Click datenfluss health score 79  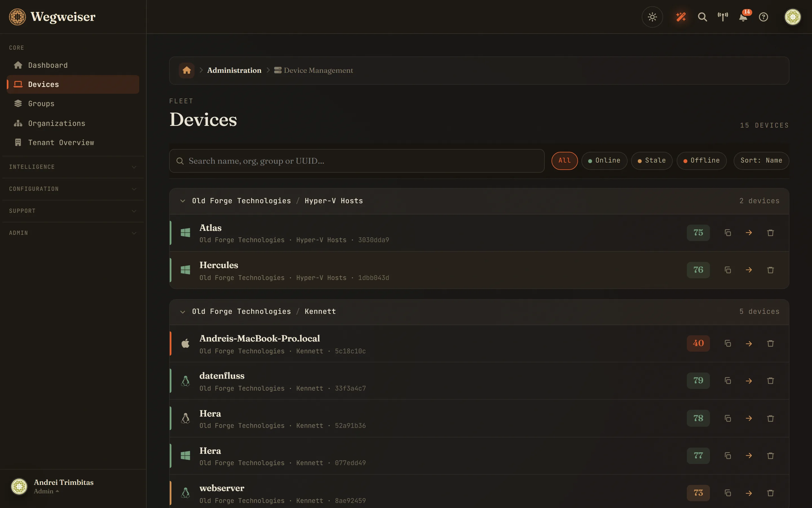(698, 381)
